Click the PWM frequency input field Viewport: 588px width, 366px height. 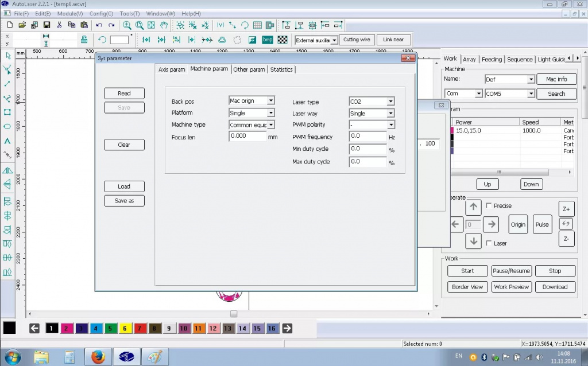tap(367, 136)
